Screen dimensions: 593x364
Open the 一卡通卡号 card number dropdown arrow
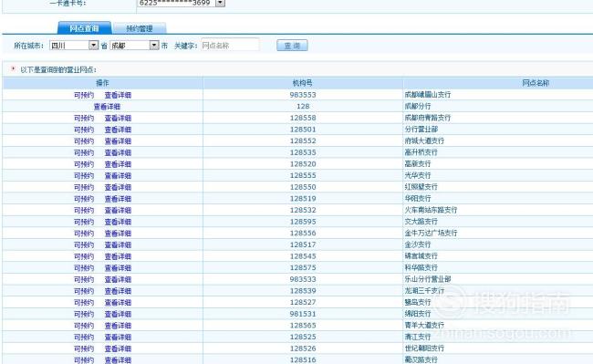coord(220,3)
